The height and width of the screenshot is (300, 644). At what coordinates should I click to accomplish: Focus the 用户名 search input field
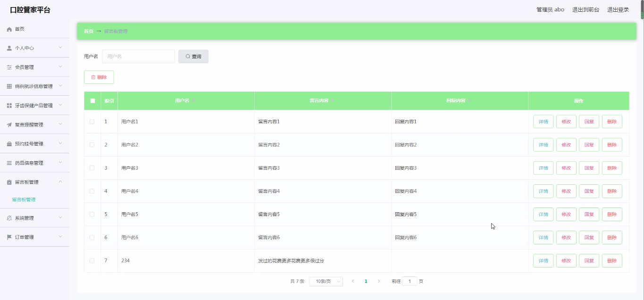pos(138,57)
